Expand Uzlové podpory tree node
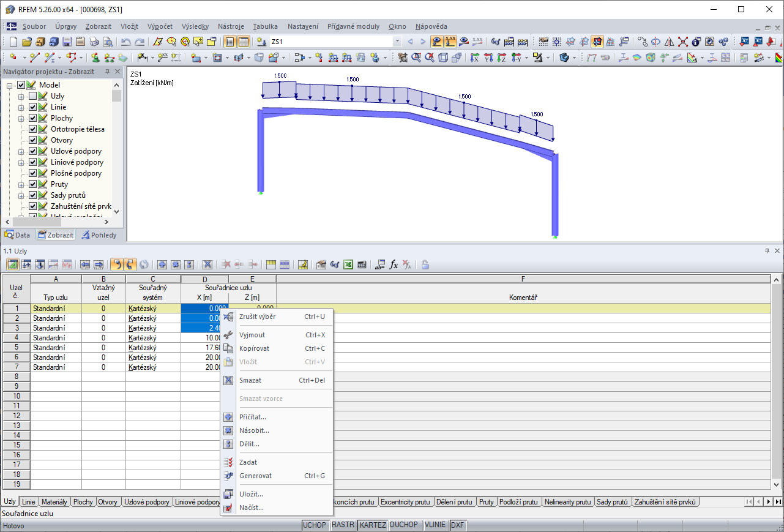Viewport: 784px width, 532px height. [x=21, y=151]
